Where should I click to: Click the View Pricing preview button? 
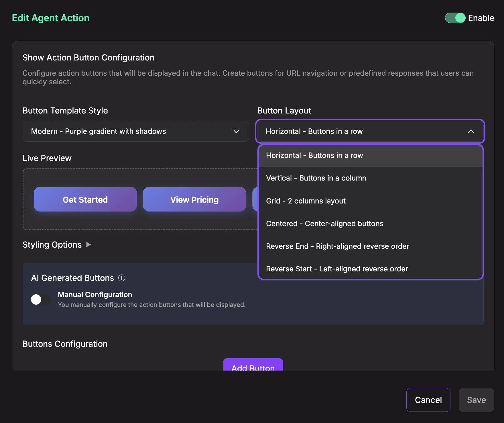[x=194, y=199]
